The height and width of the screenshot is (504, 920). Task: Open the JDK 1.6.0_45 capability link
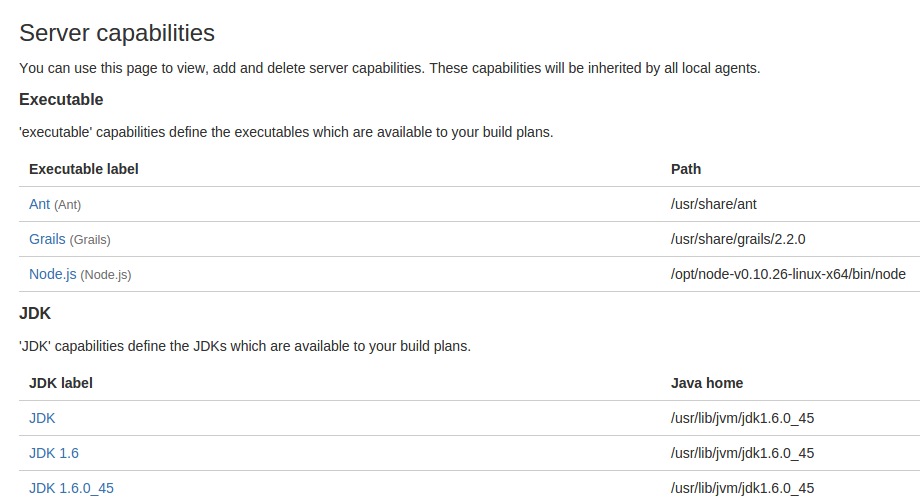72,488
